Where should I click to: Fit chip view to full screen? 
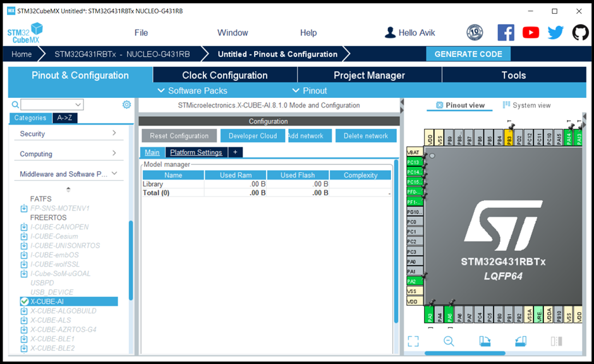413,341
